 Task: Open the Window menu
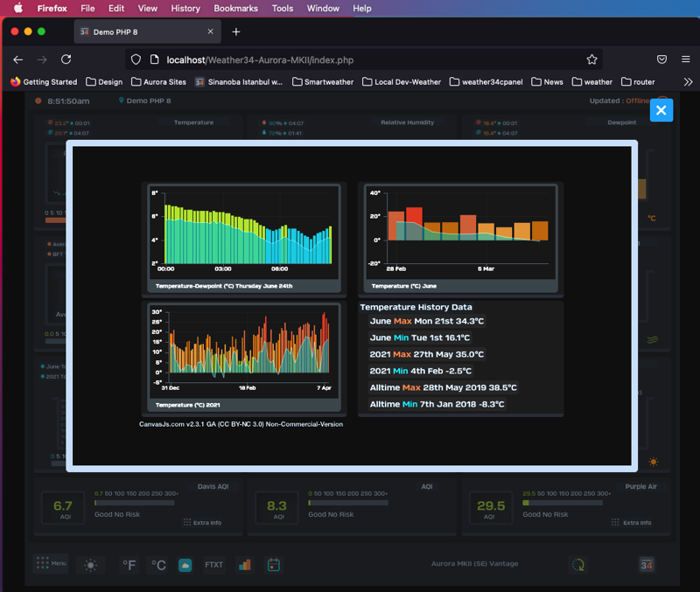(x=323, y=8)
